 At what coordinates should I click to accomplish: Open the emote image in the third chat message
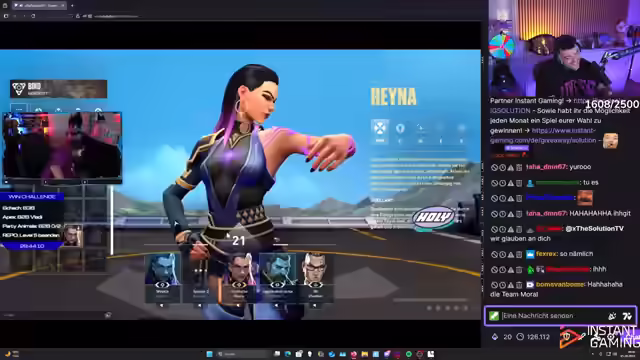click(x=585, y=198)
